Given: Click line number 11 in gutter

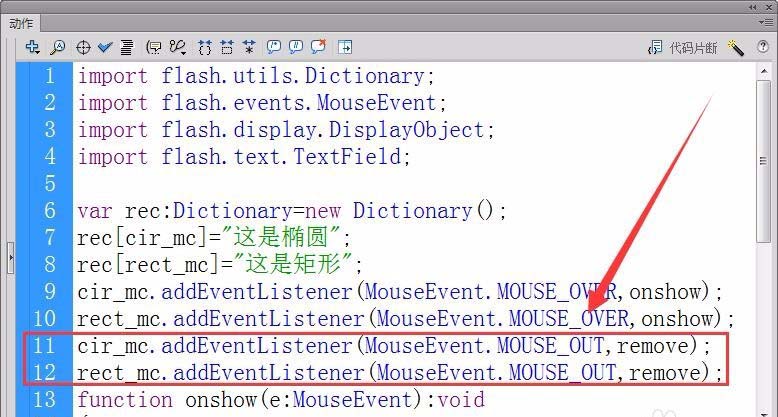Looking at the screenshot, I should (x=44, y=346).
